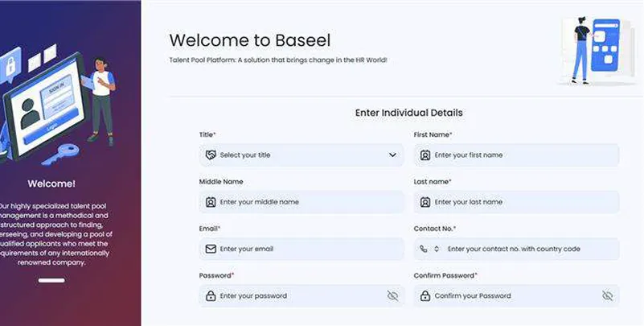Image resolution: width=644 pixels, height=326 pixels.
Task: Click the white carousel indicator bar
Action: (51, 280)
